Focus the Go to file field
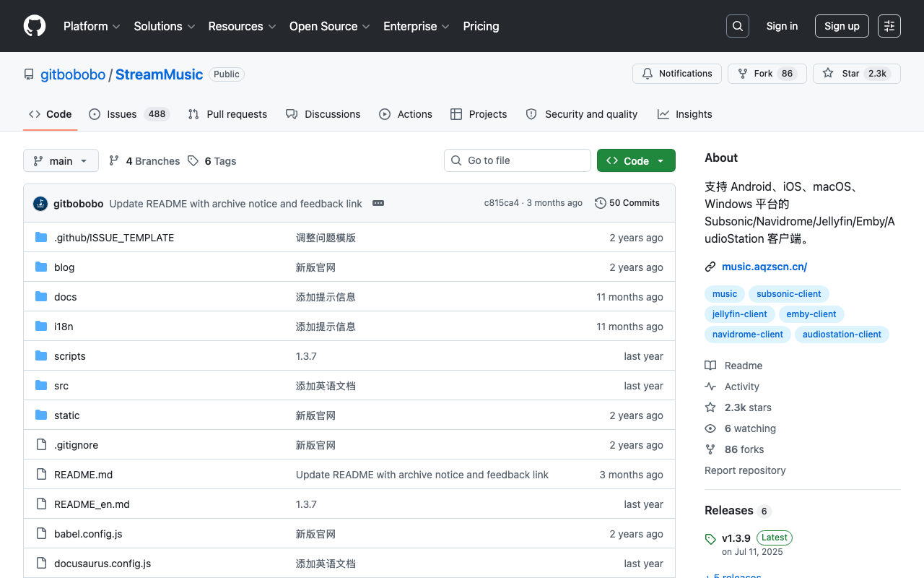The image size is (924, 578). coord(518,160)
